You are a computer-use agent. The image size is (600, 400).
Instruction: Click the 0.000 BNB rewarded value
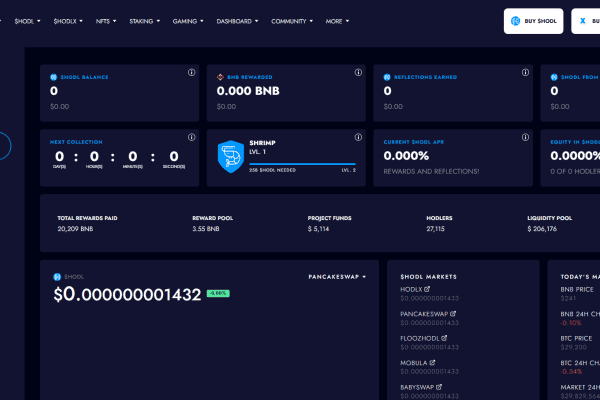pyautogui.click(x=248, y=91)
